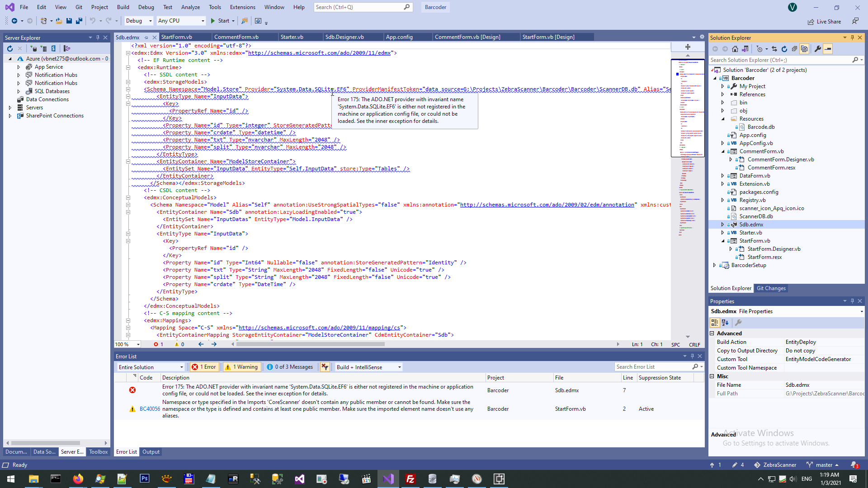The width and height of the screenshot is (868, 488).
Task: Open the Debug configuration dropdown
Action: (x=139, y=21)
